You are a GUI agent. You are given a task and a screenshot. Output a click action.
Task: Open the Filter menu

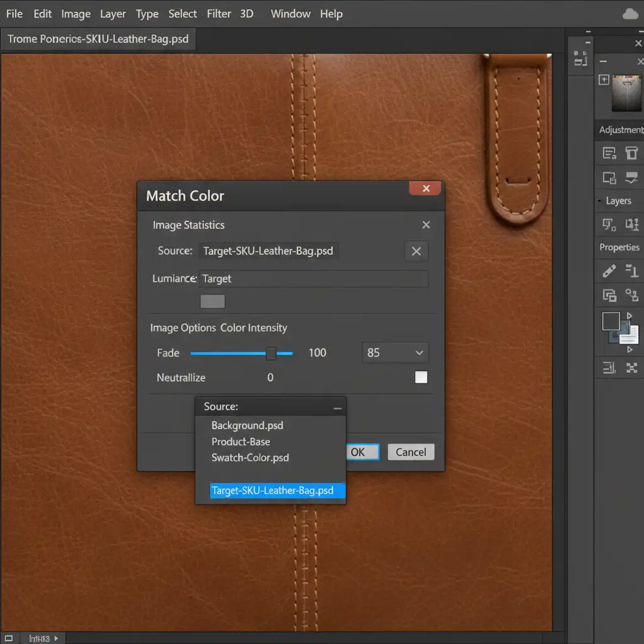219,14
